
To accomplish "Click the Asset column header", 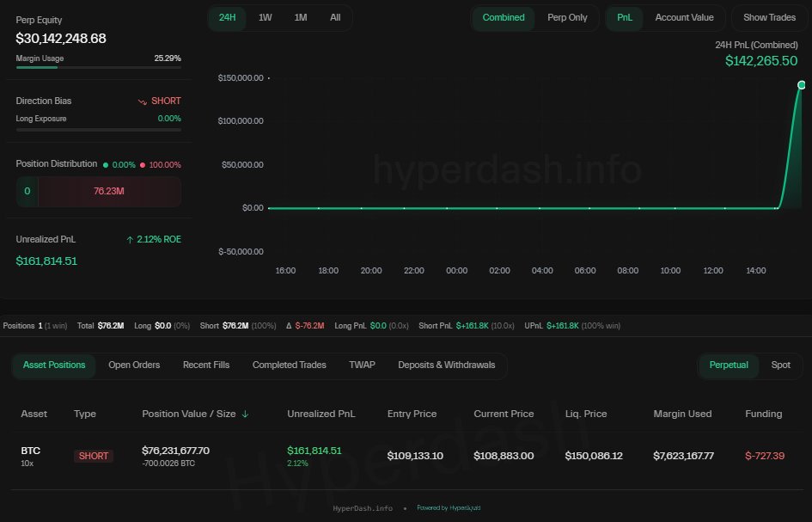I will (34, 414).
